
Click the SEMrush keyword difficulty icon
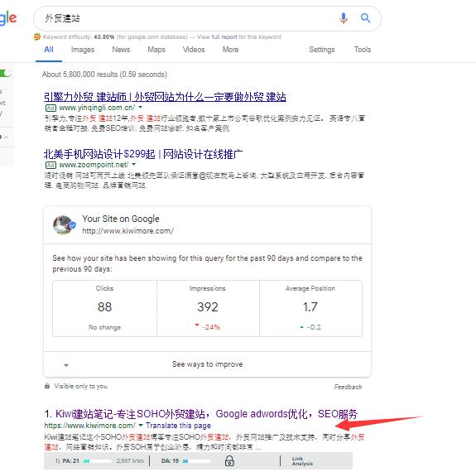[x=37, y=36]
